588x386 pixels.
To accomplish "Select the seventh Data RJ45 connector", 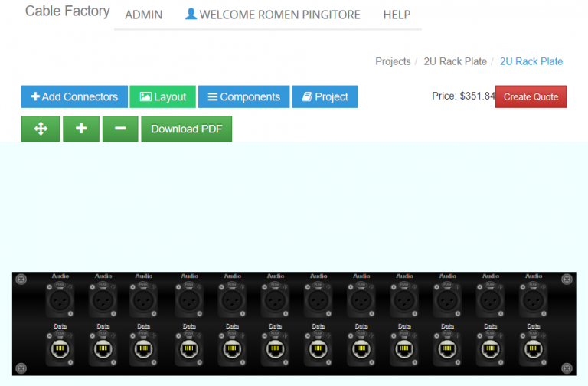I will [318, 348].
